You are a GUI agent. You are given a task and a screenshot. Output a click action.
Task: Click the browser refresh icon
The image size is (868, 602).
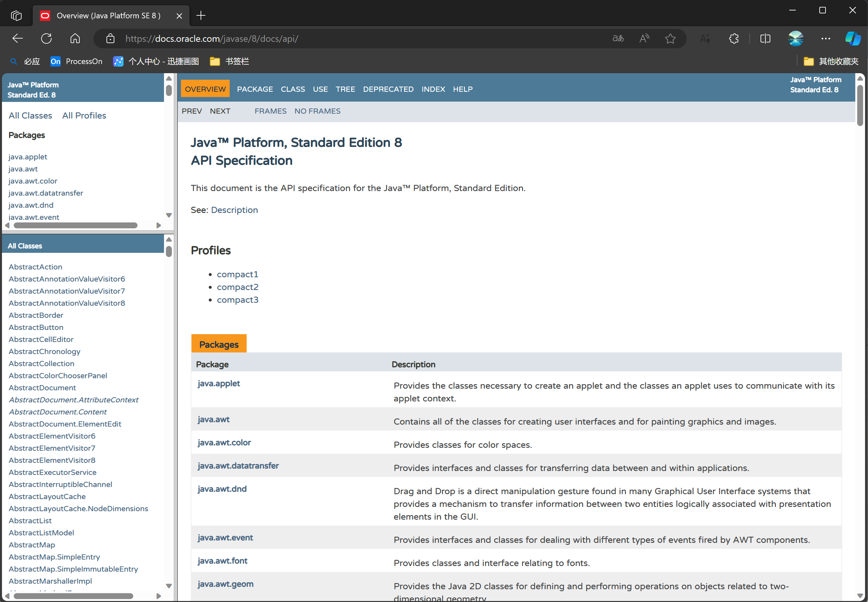[46, 39]
